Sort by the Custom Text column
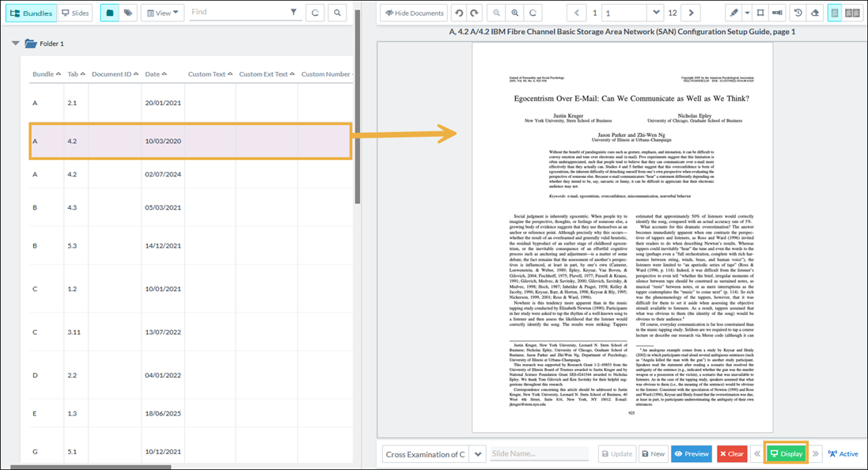Screen dimensions: 868x470 point(210,74)
